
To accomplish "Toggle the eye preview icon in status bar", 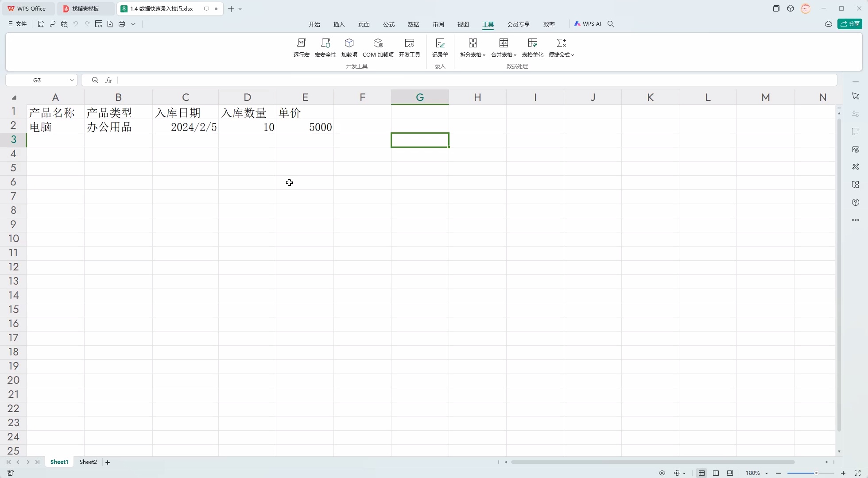I will click(x=662, y=473).
